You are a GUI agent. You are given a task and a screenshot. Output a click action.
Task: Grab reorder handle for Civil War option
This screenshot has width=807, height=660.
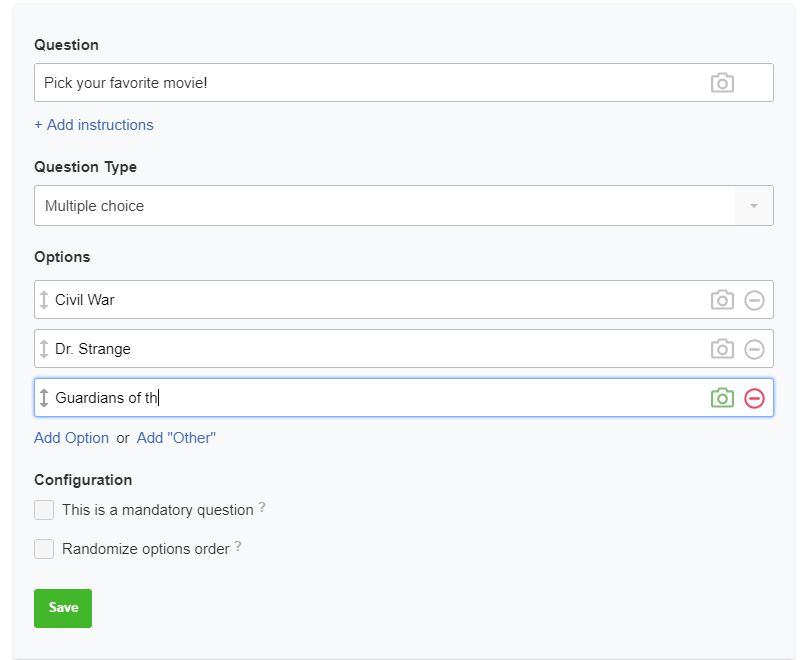[x=44, y=300]
